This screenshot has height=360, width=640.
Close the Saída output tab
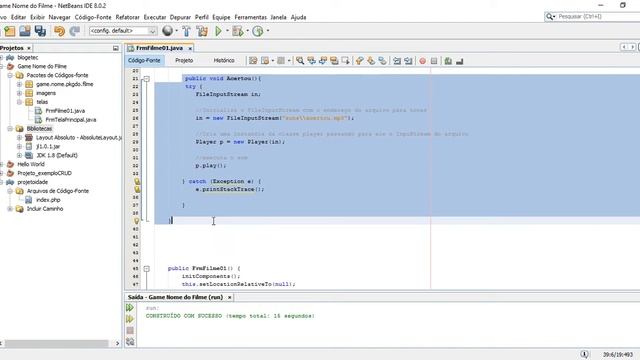(x=229, y=298)
